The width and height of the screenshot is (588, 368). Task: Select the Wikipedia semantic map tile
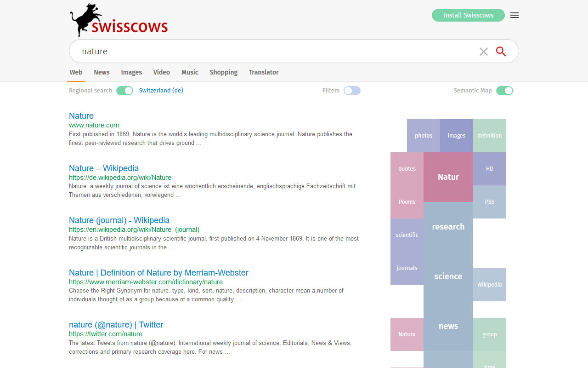click(490, 285)
